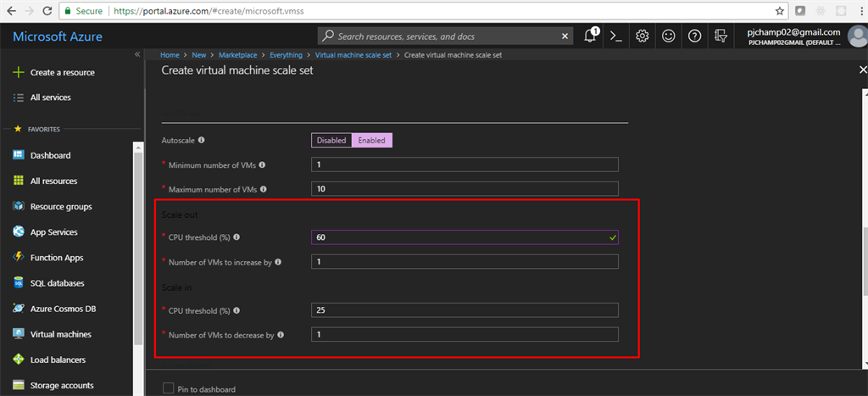The image size is (868, 396).
Task: Click the directory and subscription filter icon
Action: pos(721,36)
